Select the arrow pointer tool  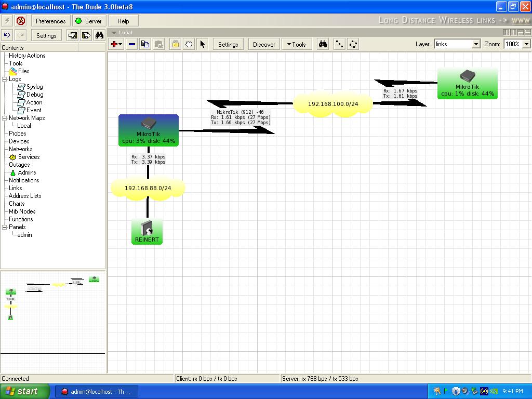[x=203, y=44]
